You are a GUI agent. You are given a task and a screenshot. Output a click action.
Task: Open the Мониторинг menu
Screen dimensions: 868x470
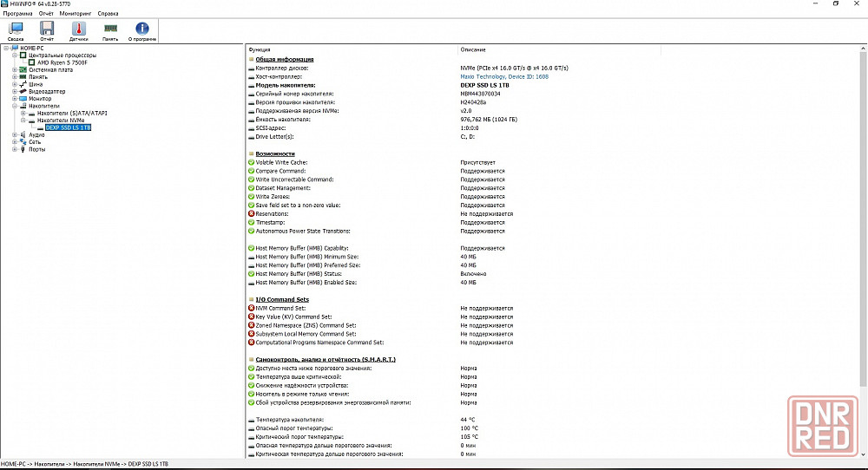(76, 13)
